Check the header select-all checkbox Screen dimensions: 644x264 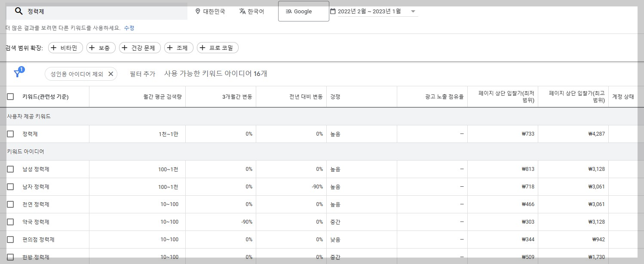[x=11, y=96]
